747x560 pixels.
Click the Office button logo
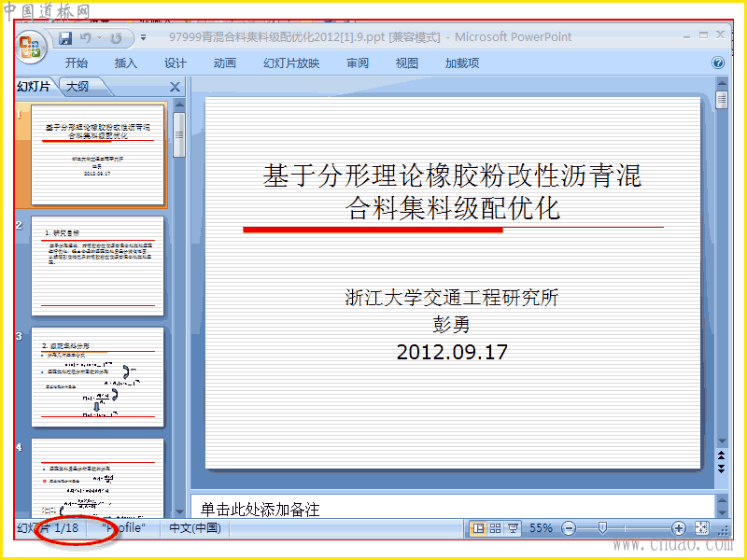31,48
